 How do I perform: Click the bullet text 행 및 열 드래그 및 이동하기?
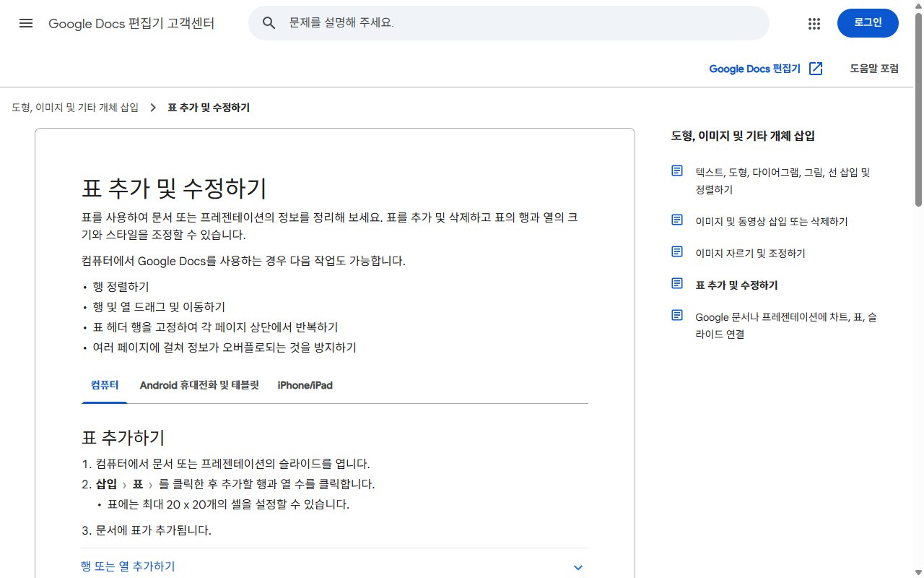point(159,307)
